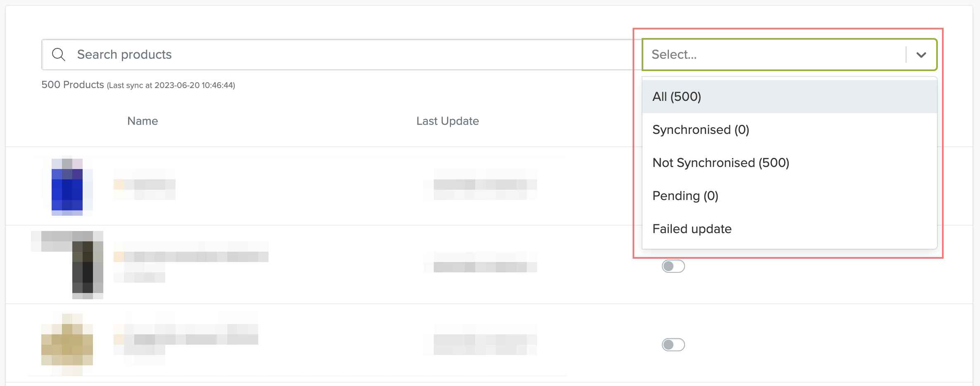This screenshot has width=980, height=386.
Task: Enable the sync toggle on second product row
Action: click(x=673, y=266)
